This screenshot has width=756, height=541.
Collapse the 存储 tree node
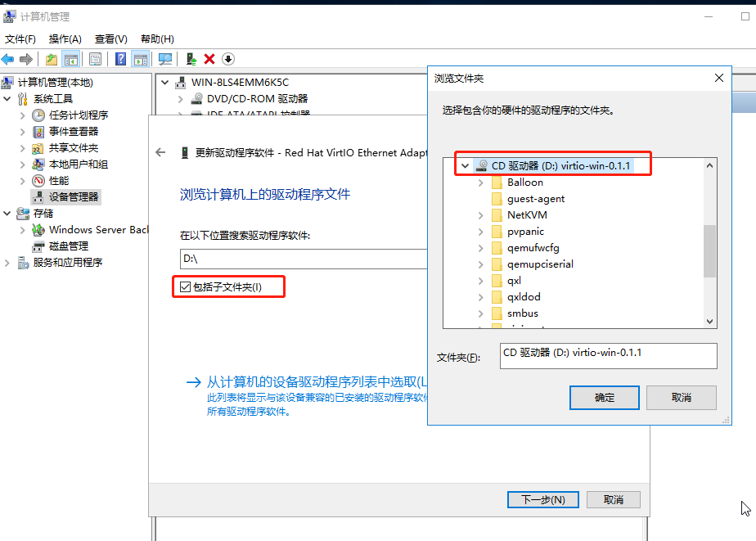point(7,213)
